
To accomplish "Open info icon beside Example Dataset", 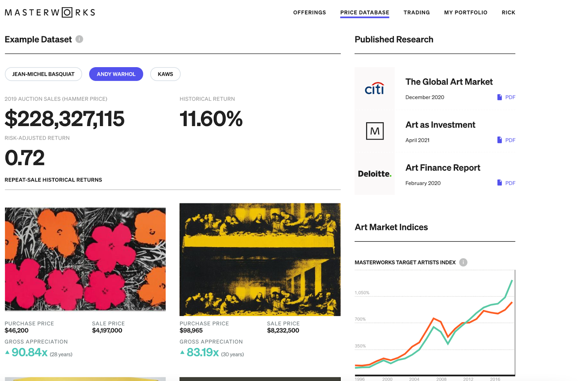I will pos(79,39).
